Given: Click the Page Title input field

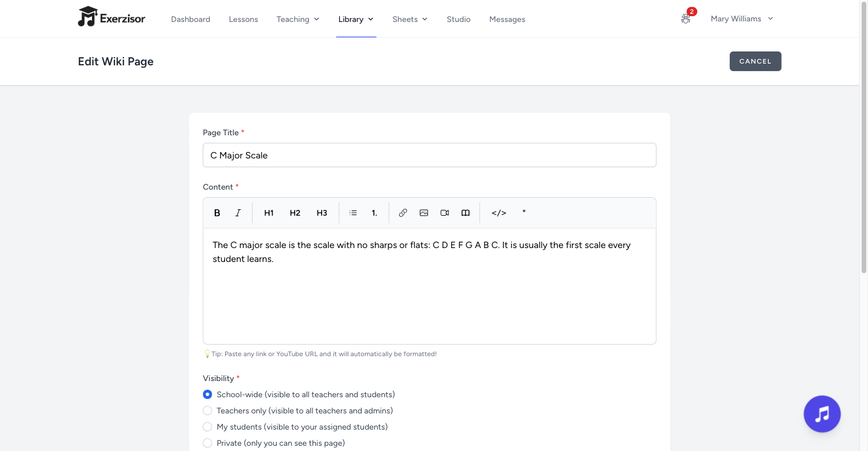Looking at the screenshot, I should (x=429, y=155).
